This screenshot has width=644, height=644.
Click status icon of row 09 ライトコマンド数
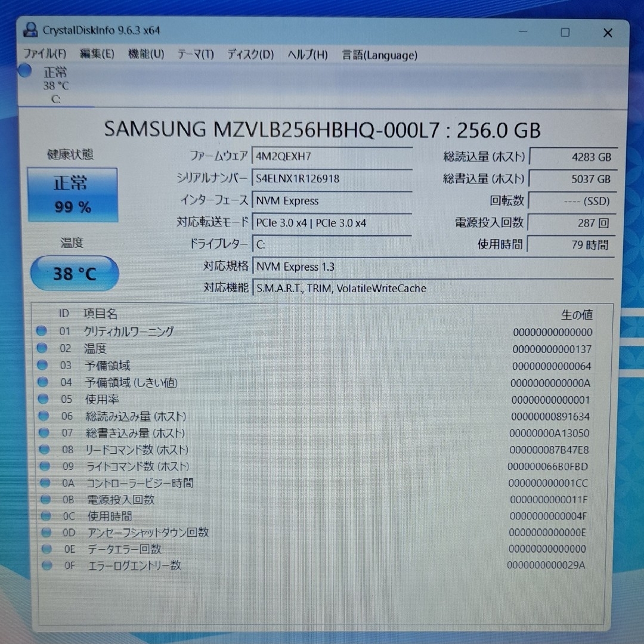click(x=45, y=466)
